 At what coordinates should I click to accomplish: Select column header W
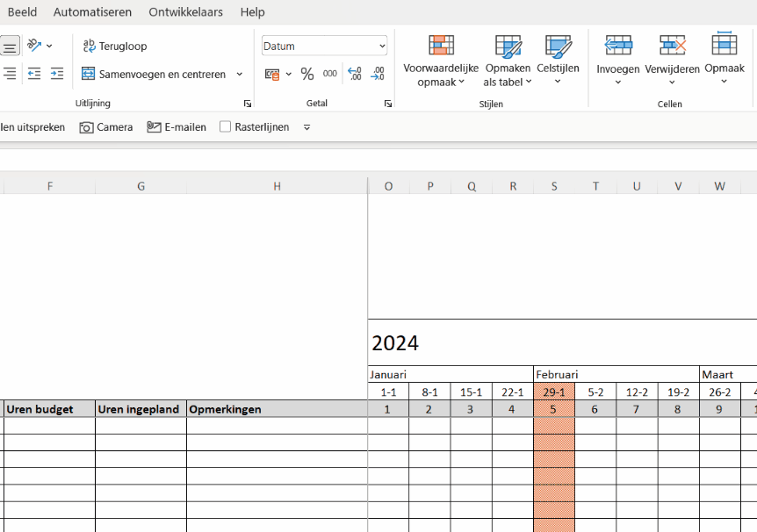tap(720, 186)
